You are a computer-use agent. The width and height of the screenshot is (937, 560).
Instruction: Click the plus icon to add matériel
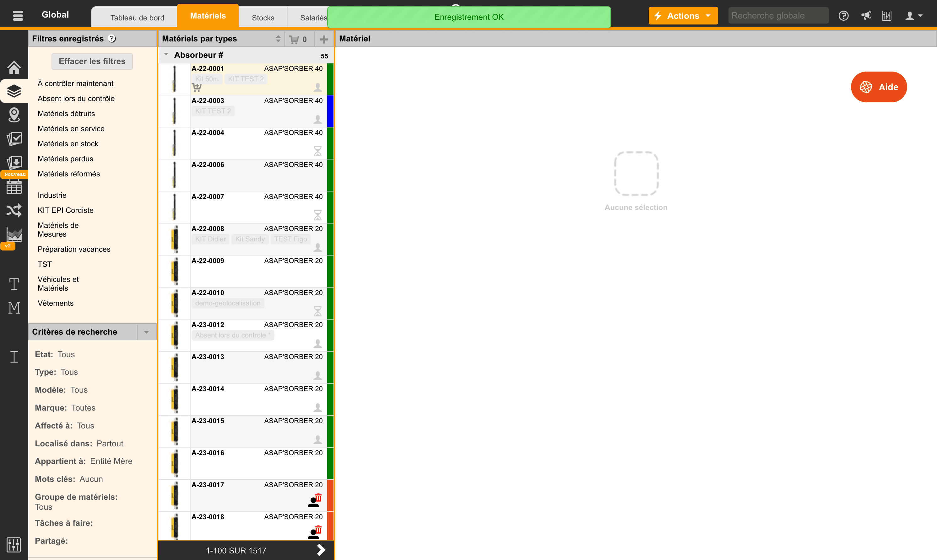coord(323,39)
